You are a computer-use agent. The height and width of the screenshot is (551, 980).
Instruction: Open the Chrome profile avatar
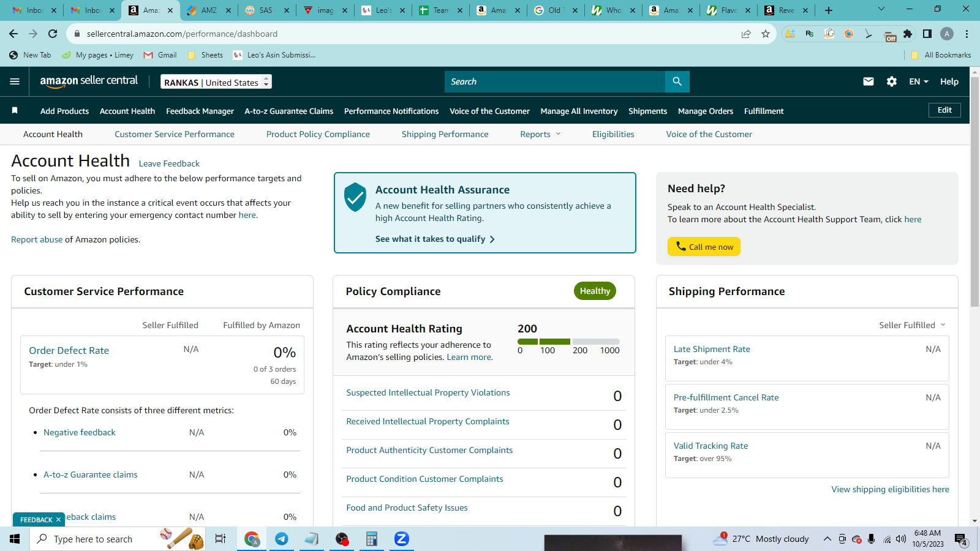[x=947, y=34]
